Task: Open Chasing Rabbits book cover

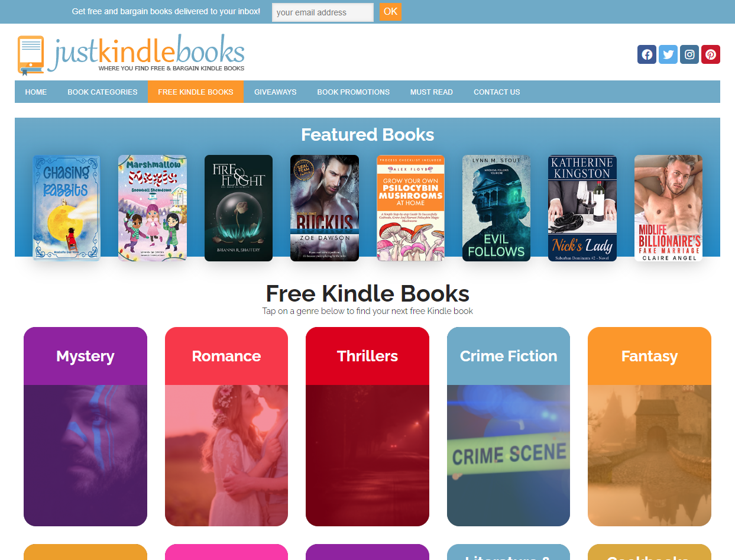Action: click(x=66, y=208)
